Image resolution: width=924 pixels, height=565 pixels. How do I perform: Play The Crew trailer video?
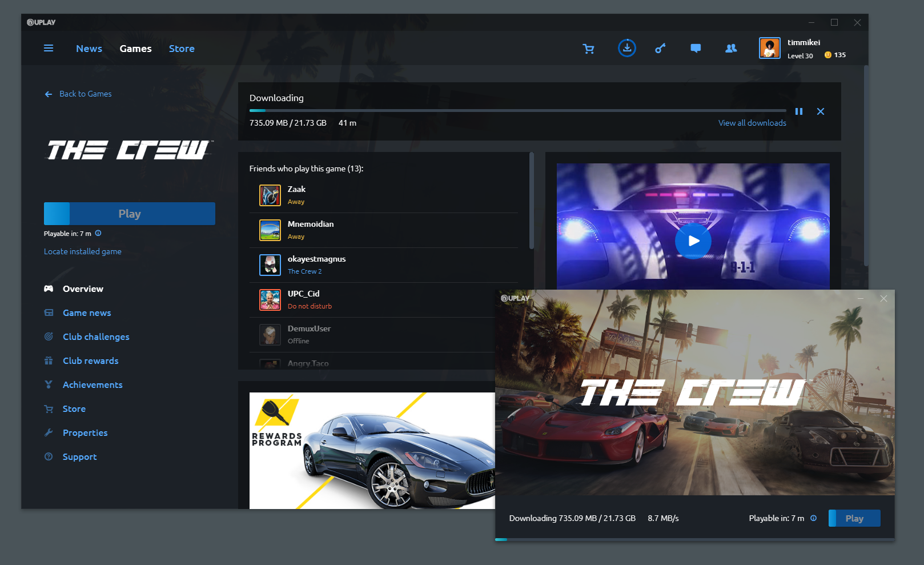(x=693, y=241)
